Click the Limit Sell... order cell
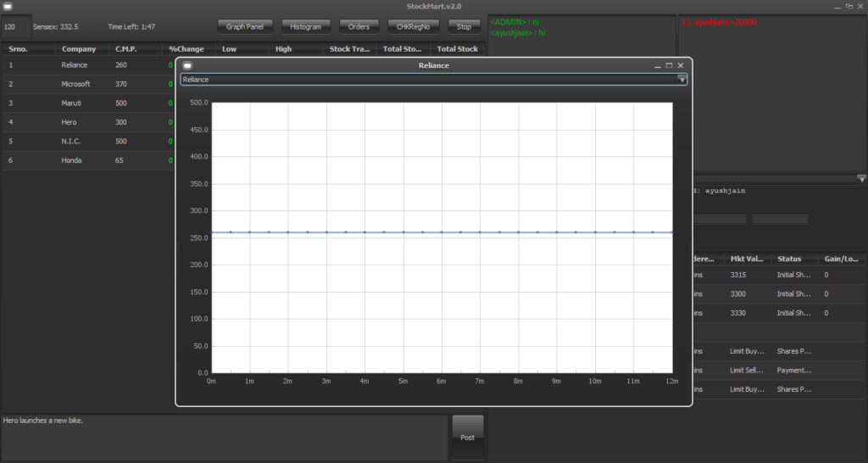868x463 pixels. tap(747, 370)
